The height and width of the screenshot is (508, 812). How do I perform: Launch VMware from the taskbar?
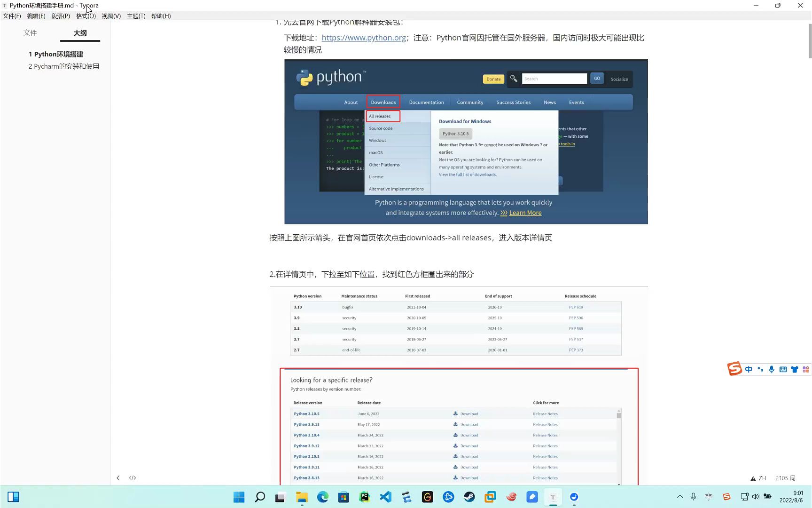tap(490, 497)
